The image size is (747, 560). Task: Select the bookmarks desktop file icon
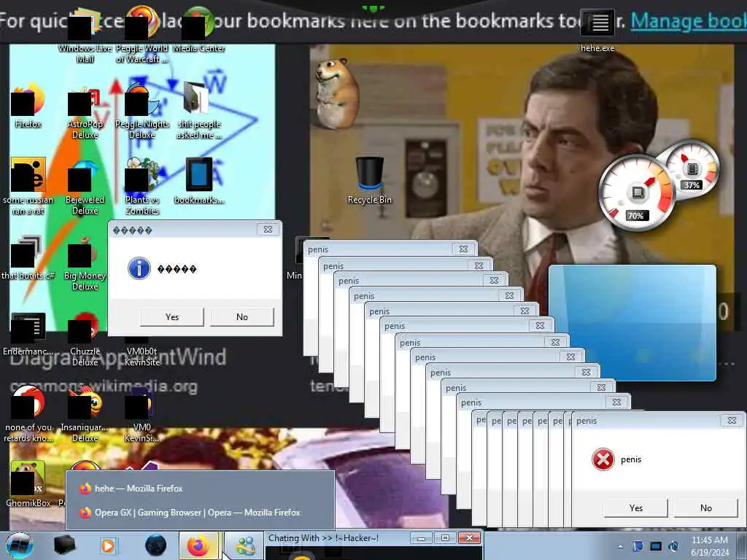pos(198,181)
